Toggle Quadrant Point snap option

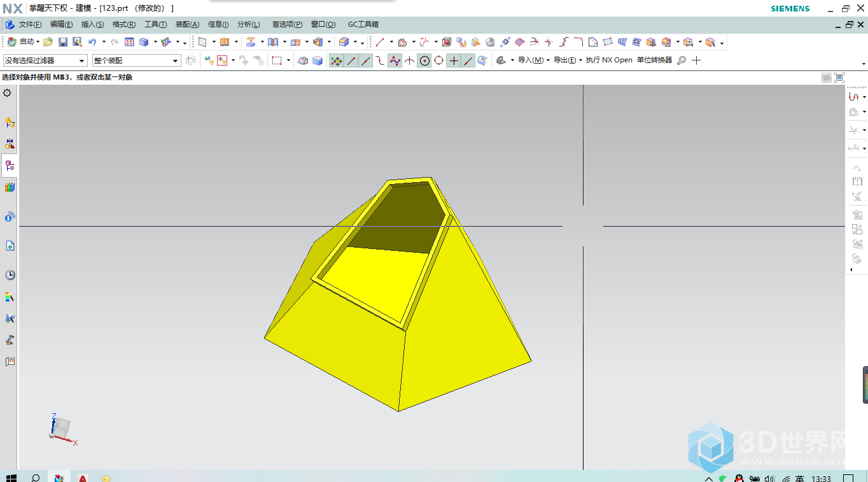[x=439, y=60]
